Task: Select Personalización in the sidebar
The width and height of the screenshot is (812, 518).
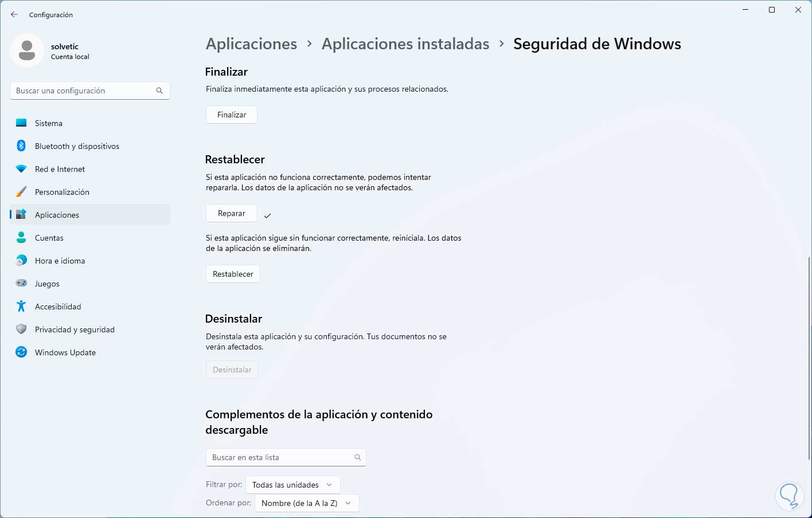Action: pyautogui.click(x=90, y=192)
